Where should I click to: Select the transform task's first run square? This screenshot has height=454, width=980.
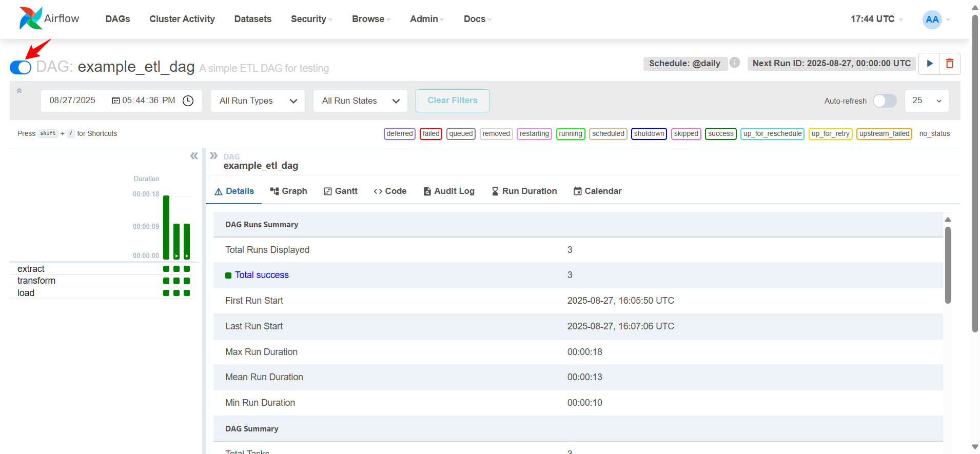(x=166, y=281)
